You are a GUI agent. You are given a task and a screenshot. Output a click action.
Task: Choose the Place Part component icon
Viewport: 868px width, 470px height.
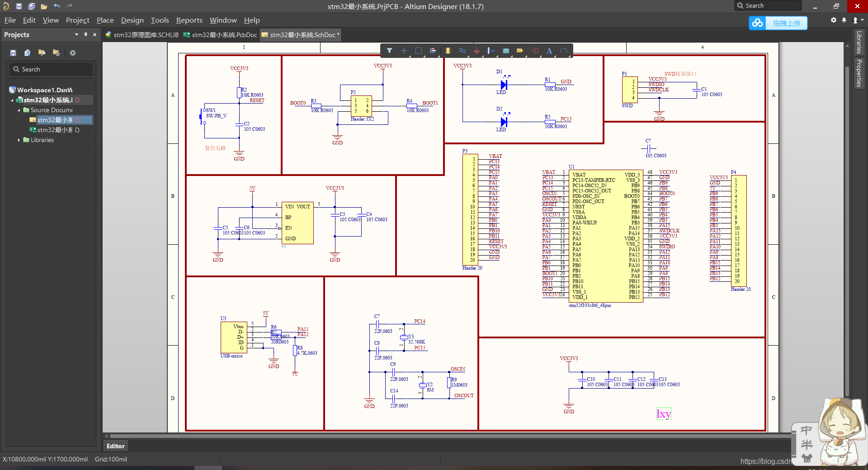[448, 51]
